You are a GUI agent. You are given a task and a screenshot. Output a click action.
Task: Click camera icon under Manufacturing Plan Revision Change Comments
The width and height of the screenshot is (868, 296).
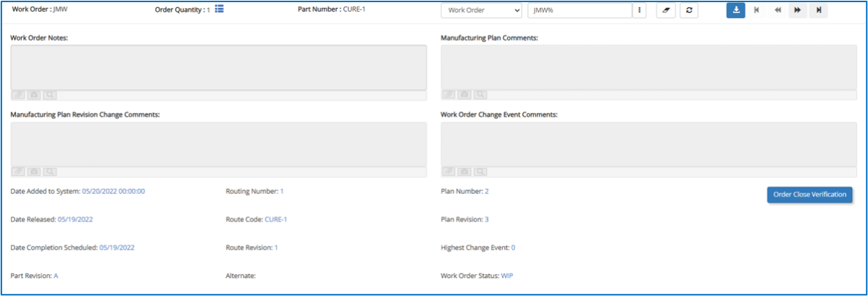pos(34,172)
